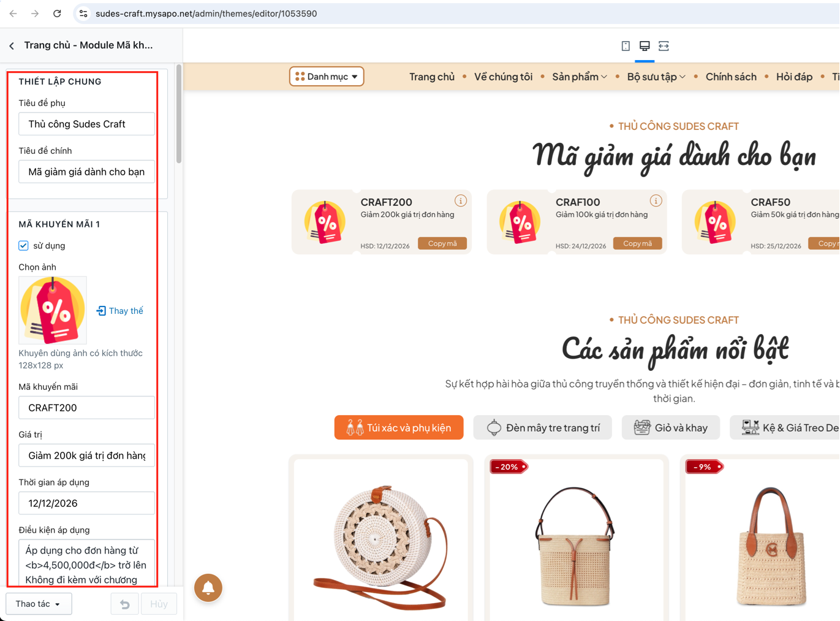Open the Danh mục category dropdown
Screen dimensions: 840x621
[327, 77]
